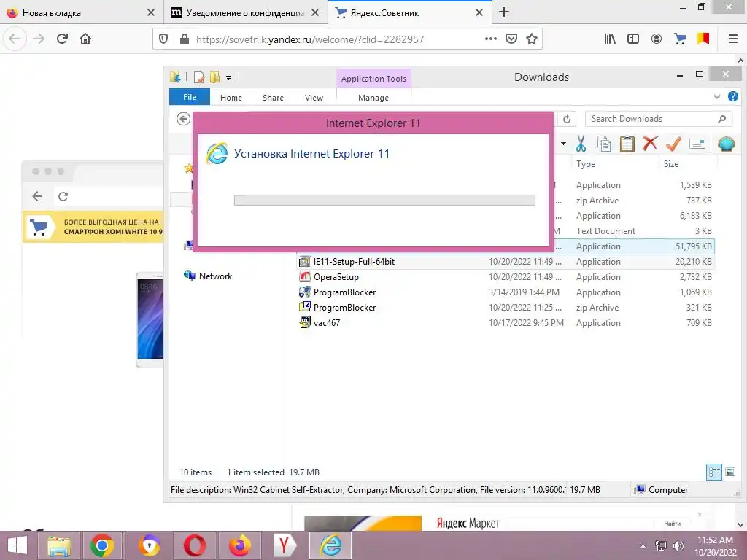
Task: Open the Windows Start button
Action: point(18,545)
